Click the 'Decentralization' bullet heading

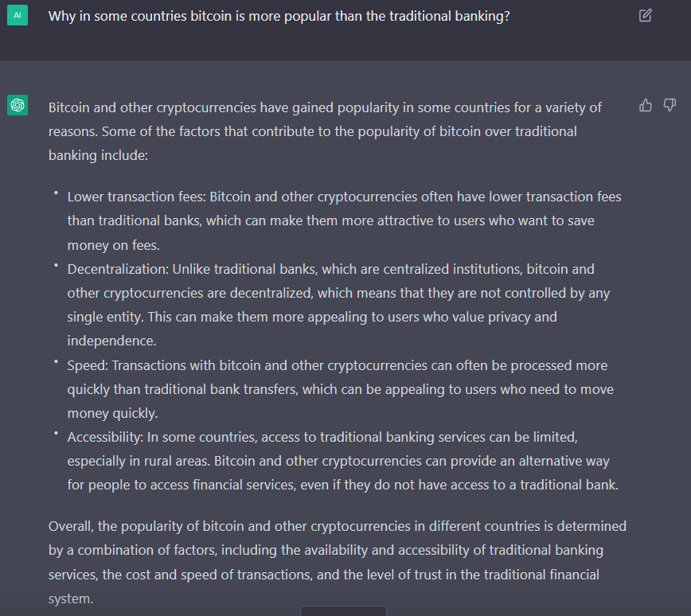click(118, 269)
